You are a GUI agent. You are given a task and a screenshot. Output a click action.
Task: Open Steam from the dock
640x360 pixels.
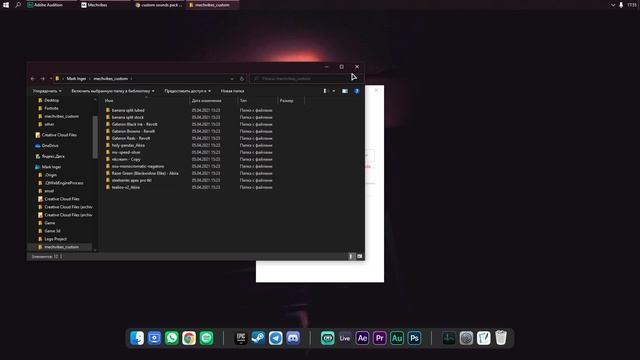pos(258,338)
